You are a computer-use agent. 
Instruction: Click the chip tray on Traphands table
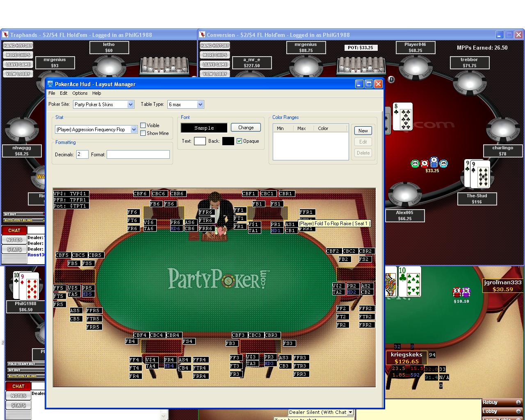click(164, 66)
